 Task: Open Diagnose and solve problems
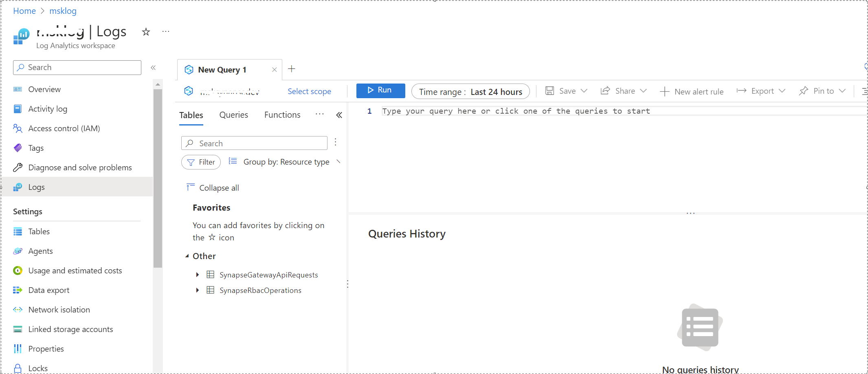[80, 167]
